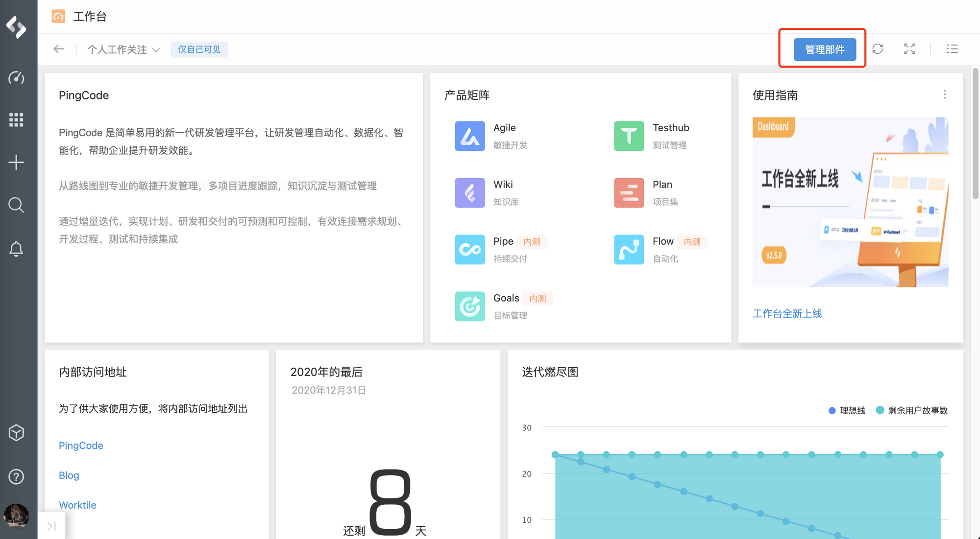This screenshot has height=539, width=980.
Task: Click the orange 工作台 header icon
Action: pos(58,17)
